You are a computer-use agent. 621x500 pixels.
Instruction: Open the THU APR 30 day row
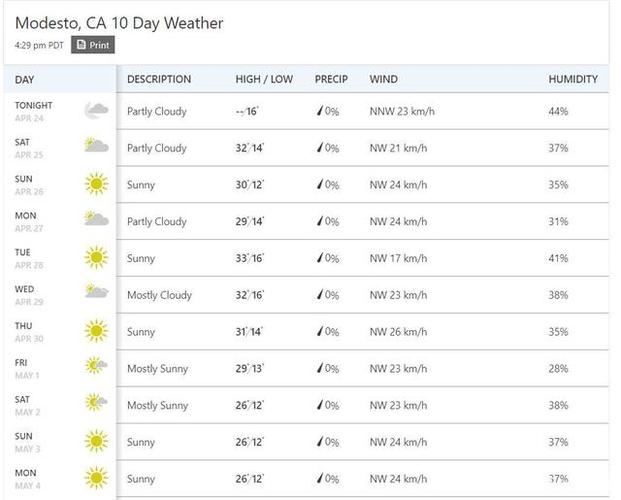click(x=306, y=332)
